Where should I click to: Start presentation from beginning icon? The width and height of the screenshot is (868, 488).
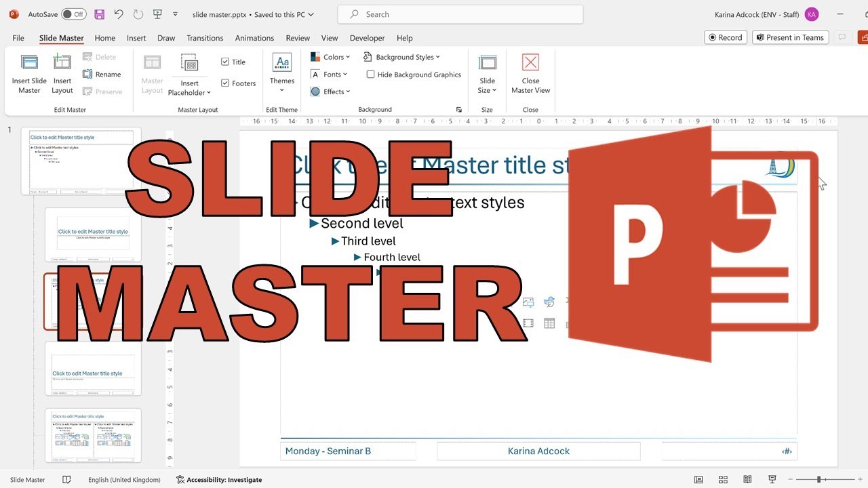(157, 14)
